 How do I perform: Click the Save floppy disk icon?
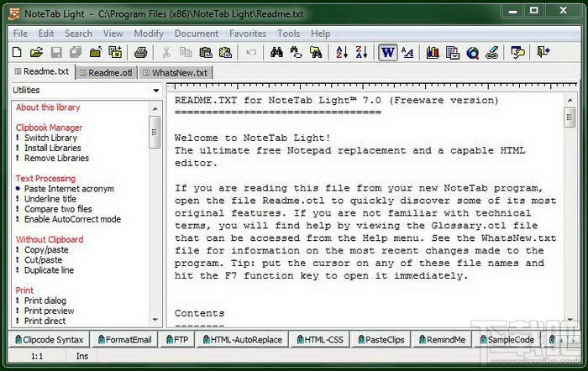point(56,52)
